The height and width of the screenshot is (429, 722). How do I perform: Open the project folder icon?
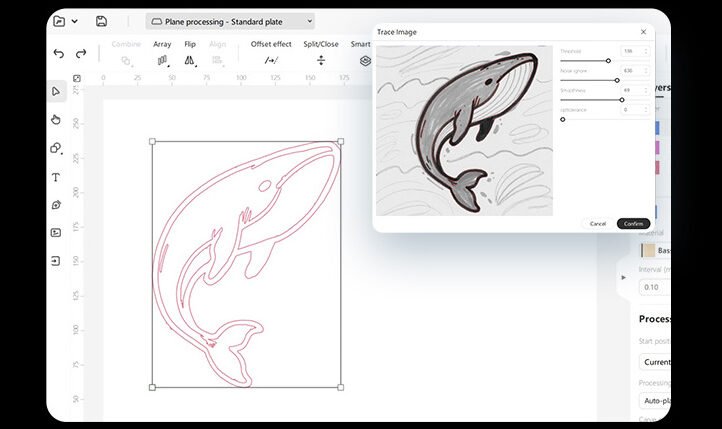click(59, 21)
